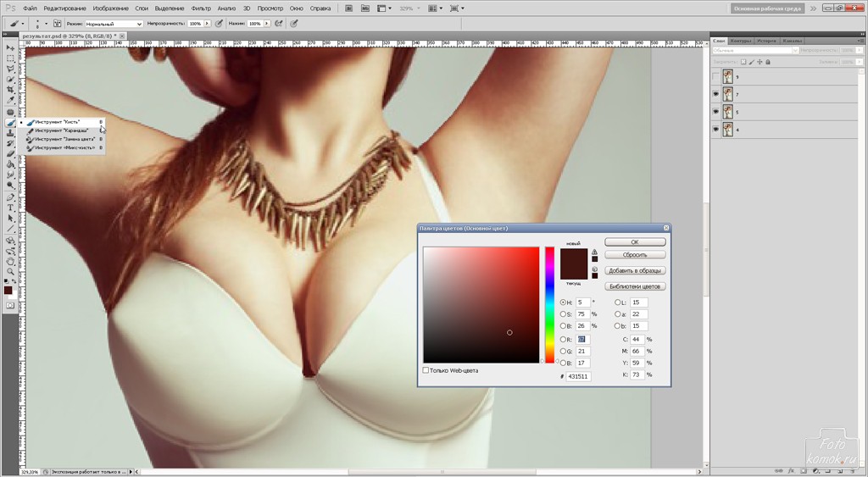Expand the workspace switcher chevrons
Screen dimensions: 868x477
coord(813,8)
